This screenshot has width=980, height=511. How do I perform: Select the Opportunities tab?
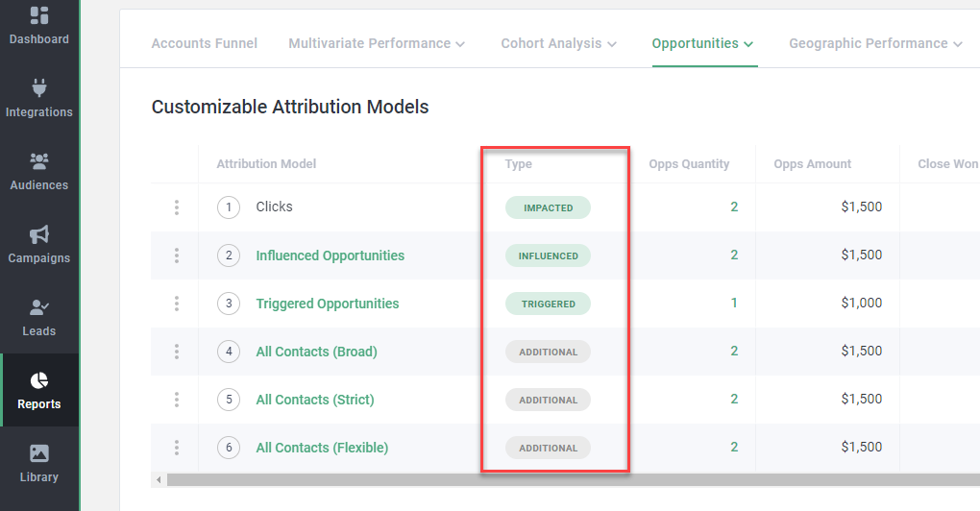click(702, 43)
